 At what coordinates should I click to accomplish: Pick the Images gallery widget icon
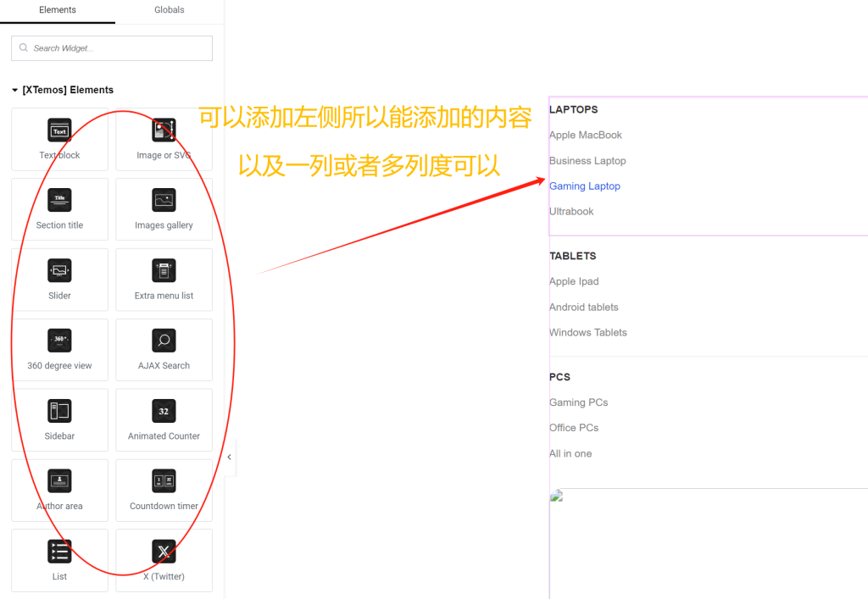coord(164,200)
